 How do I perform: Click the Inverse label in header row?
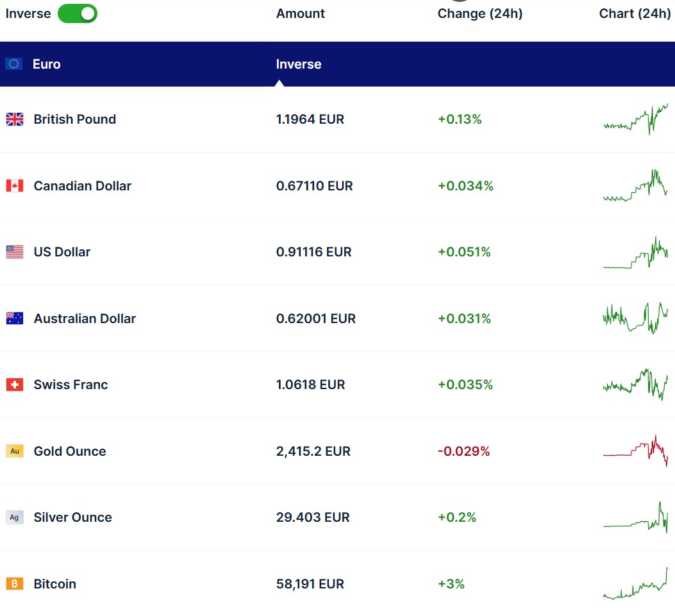[298, 64]
